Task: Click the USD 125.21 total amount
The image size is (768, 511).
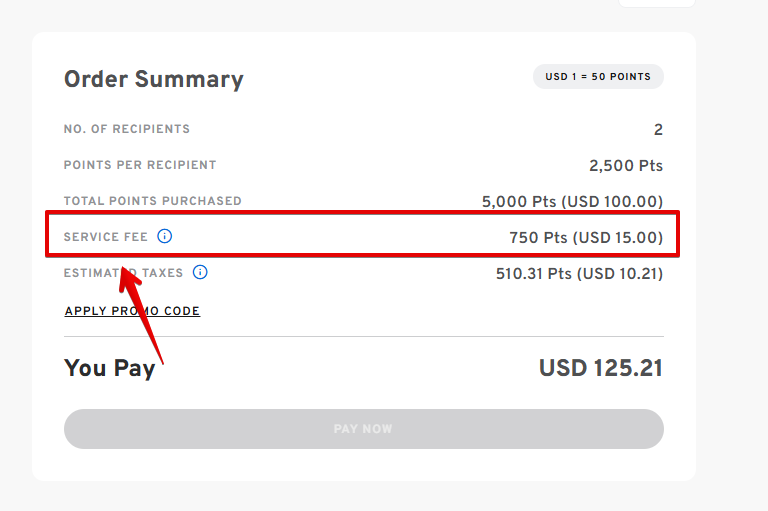Action: tap(601, 368)
